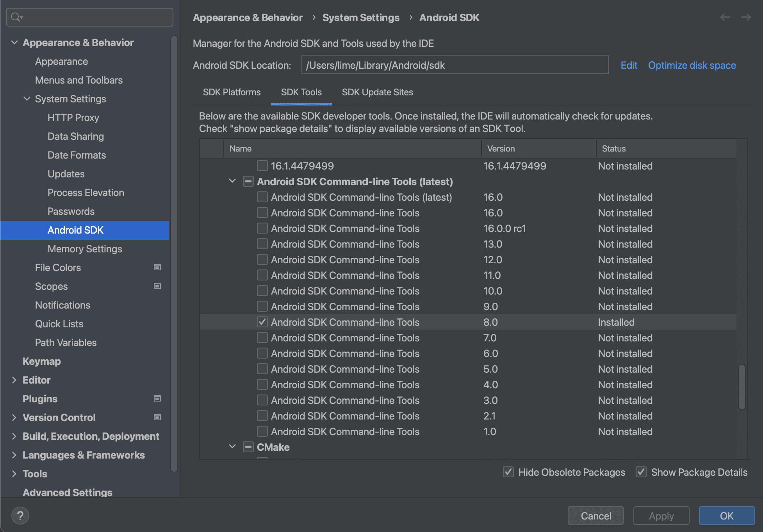763x532 pixels.
Task: Click the project-level icon next to Plugins
Action: [157, 399]
